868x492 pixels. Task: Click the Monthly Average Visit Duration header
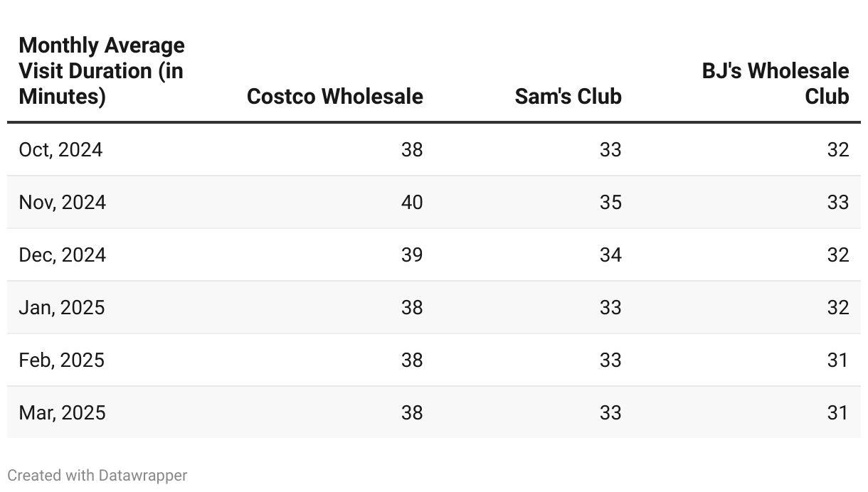[101, 70]
